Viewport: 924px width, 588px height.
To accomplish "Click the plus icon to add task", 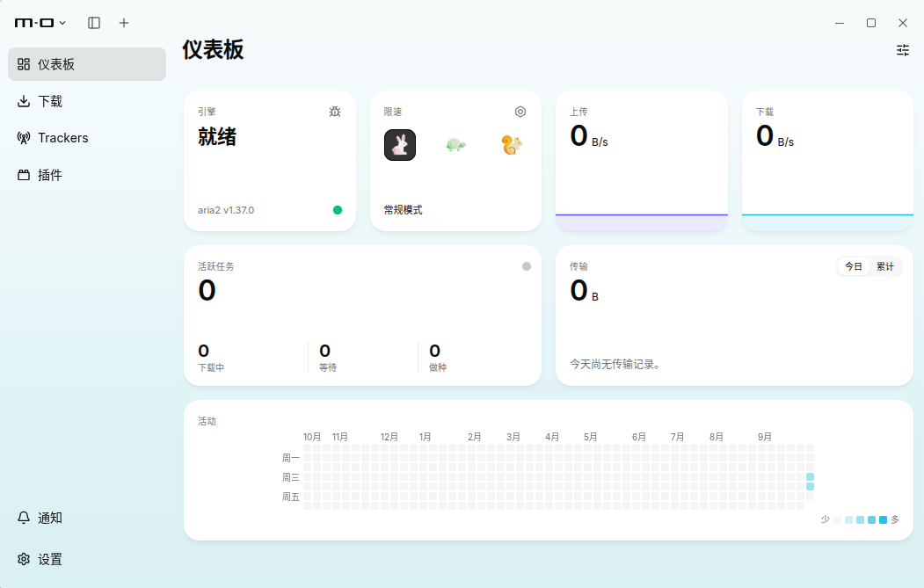I will [124, 23].
